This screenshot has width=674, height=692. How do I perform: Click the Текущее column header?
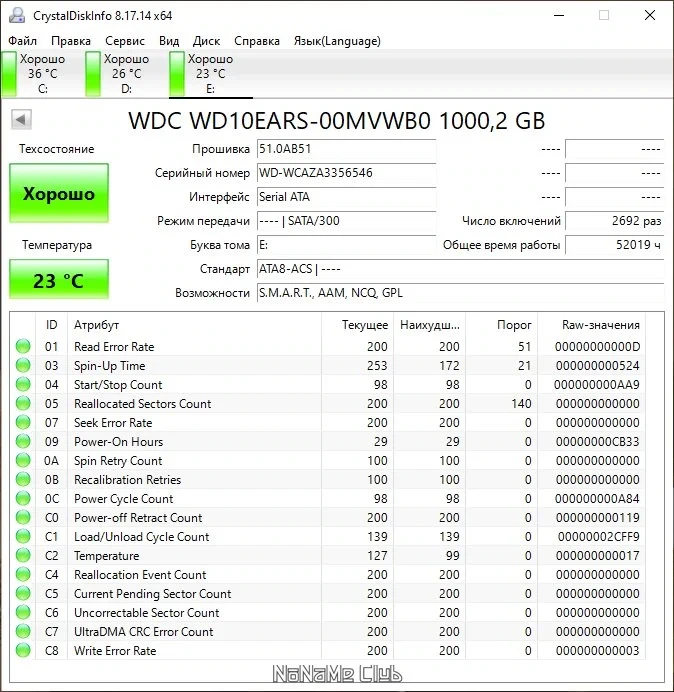(358, 325)
